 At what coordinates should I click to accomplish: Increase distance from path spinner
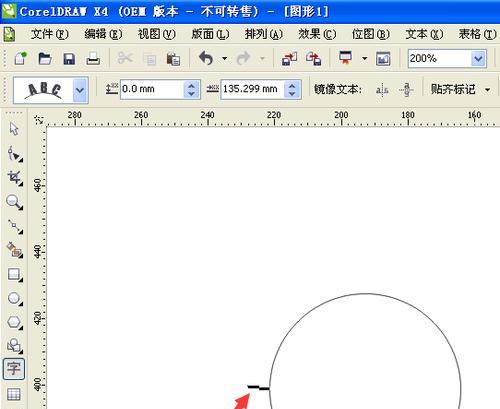coord(191,86)
